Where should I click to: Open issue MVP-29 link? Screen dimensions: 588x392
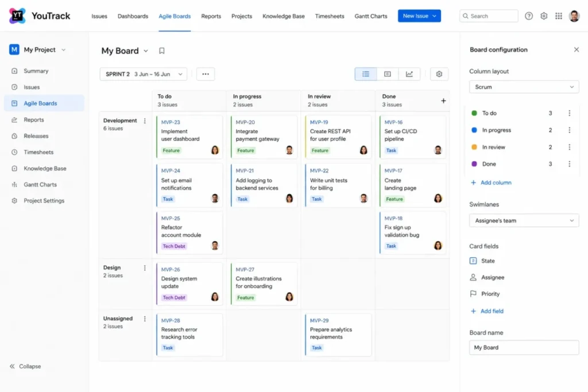point(319,320)
